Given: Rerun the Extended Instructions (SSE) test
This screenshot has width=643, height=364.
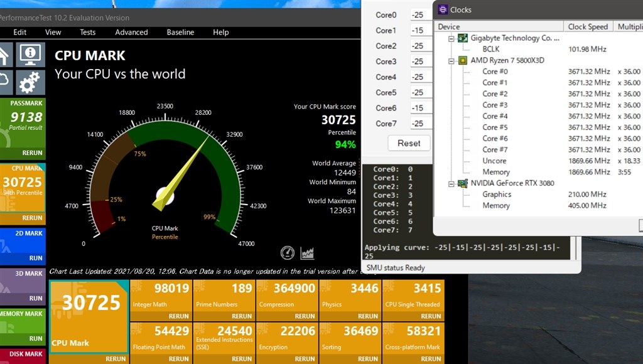Looking at the screenshot, I should tap(242, 359).
